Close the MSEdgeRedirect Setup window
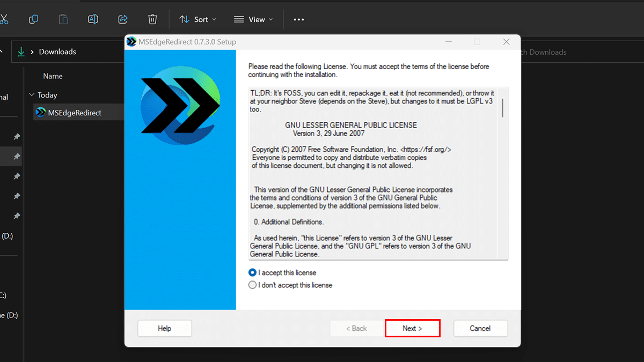Screen dimensions: 644x362 [x=506, y=42]
